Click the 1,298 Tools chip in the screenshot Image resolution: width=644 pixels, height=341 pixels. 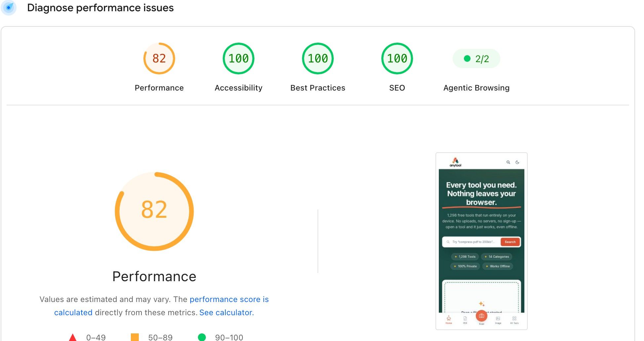pyautogui.click(x=465, y=257)
